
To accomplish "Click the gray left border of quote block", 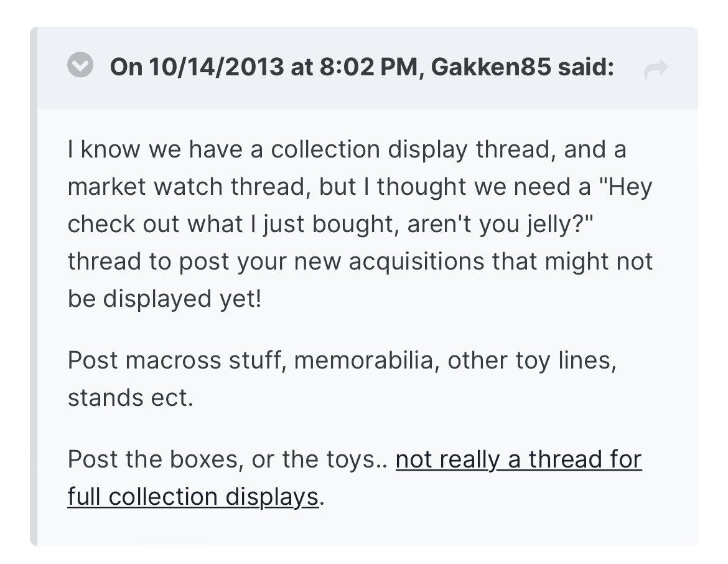I will coord(34,286).
